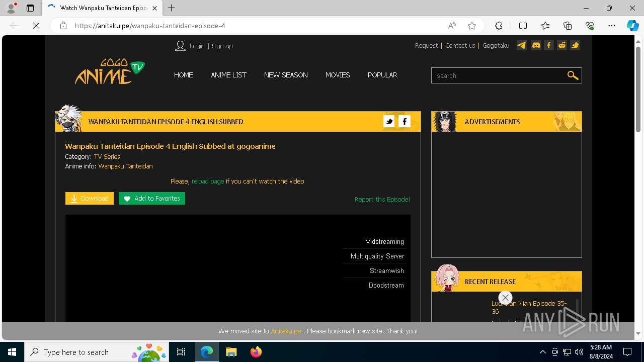
Task: Click the user profile icon near Login
Action: click(x=180, y=46)
